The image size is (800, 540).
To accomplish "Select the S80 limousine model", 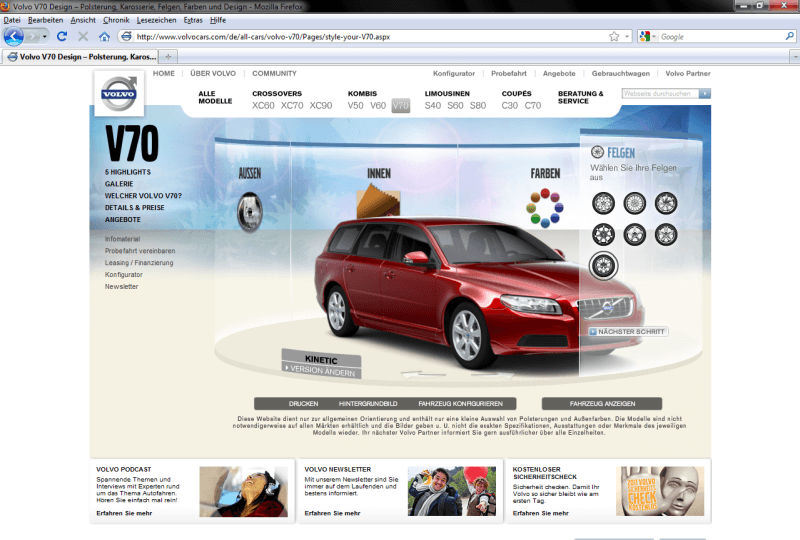I will coord(478,106).
